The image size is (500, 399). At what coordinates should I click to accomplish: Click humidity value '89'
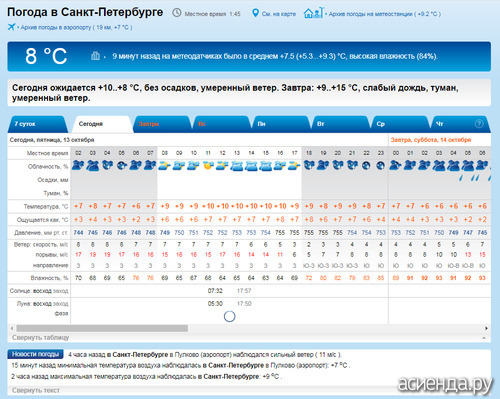coord(396,278)
